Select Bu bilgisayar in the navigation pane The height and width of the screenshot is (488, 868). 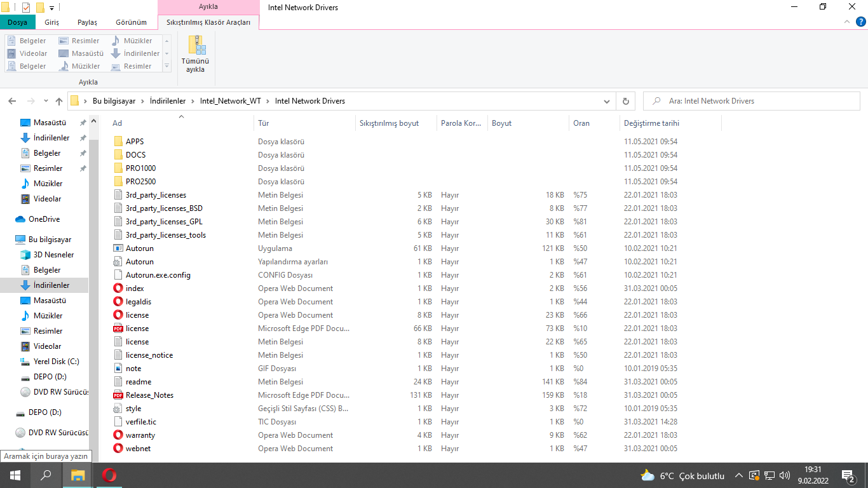[50, 240]
